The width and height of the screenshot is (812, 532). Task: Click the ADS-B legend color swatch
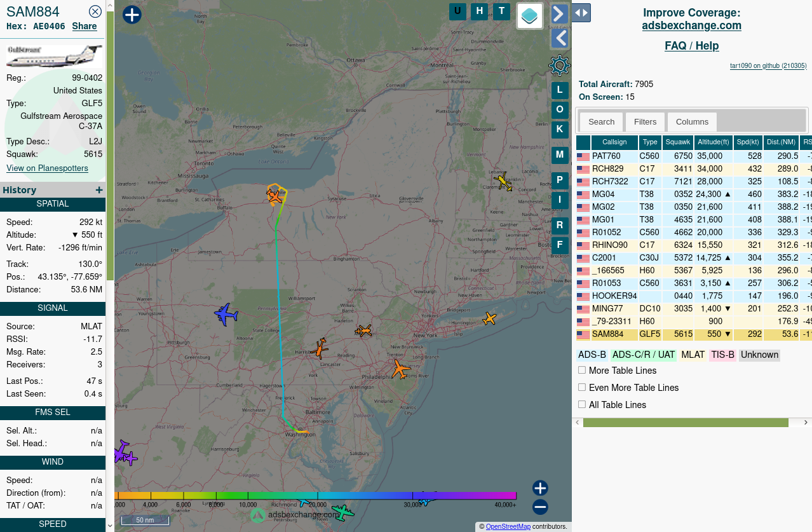tap(592, 355)
